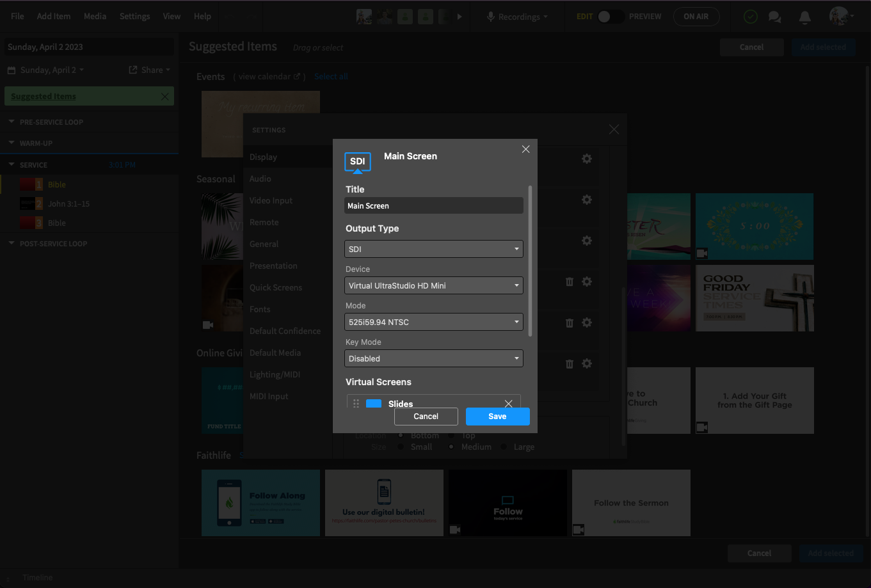
Task: Grab the Slides drag handle icon
Action: 356,404
